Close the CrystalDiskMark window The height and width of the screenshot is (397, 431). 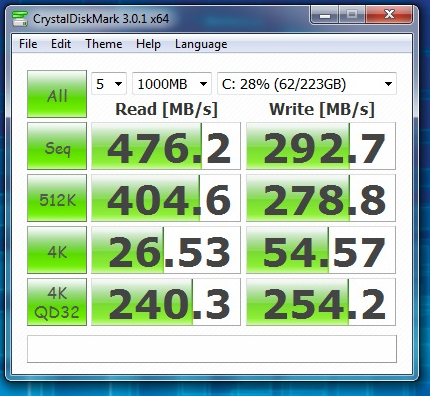click(x=389, y=15)
